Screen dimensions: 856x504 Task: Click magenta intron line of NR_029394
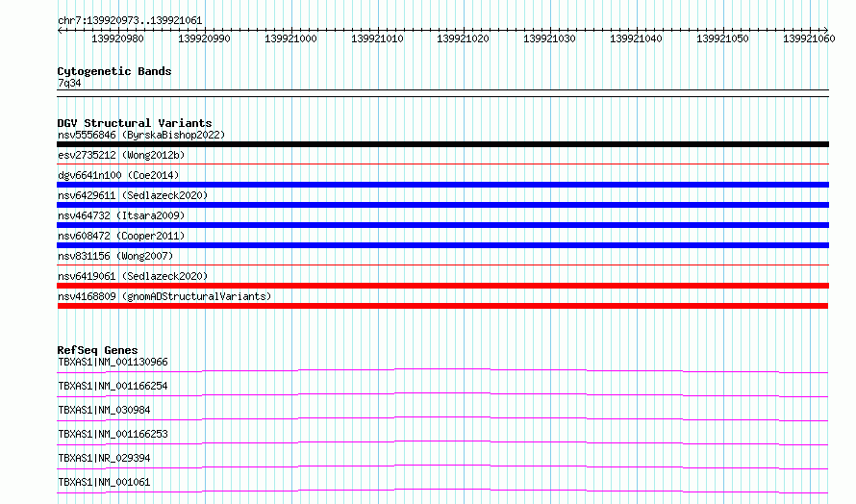coord(442,466)
